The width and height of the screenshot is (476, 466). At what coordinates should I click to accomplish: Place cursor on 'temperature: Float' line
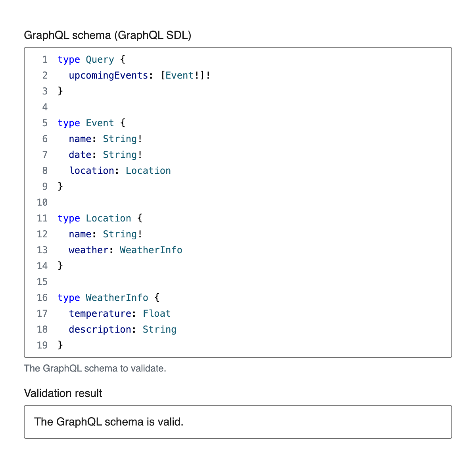click(120, 314)
